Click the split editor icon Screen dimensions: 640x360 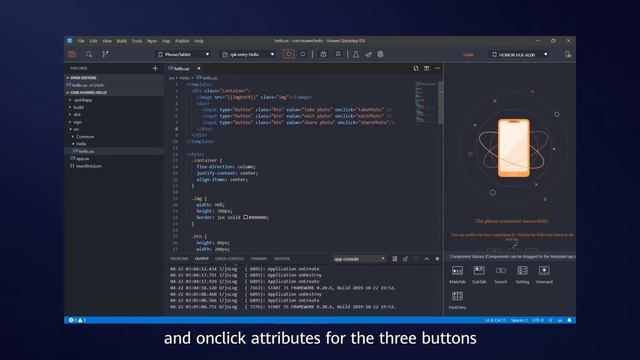[427, 68]
